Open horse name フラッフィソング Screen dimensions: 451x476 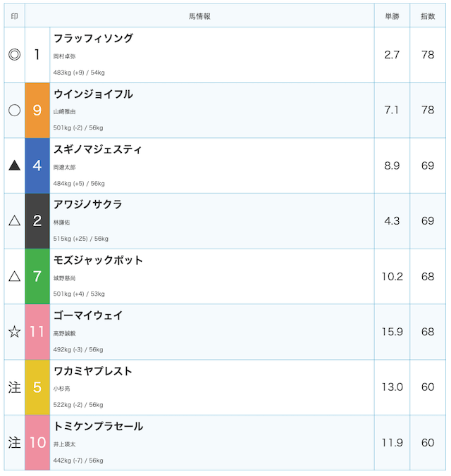(x=93, y=38)
